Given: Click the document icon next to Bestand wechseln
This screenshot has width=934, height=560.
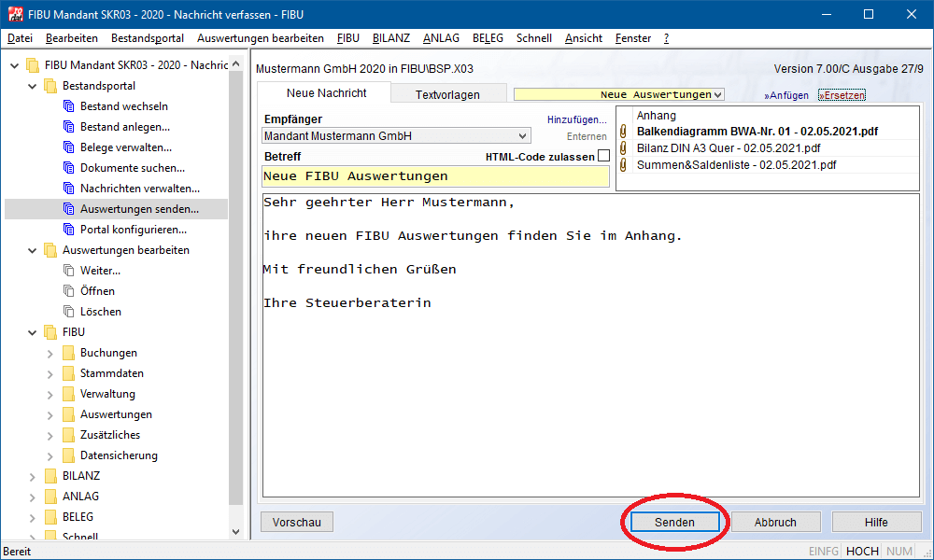Looking at the screenshot, I should pos(68,106).
